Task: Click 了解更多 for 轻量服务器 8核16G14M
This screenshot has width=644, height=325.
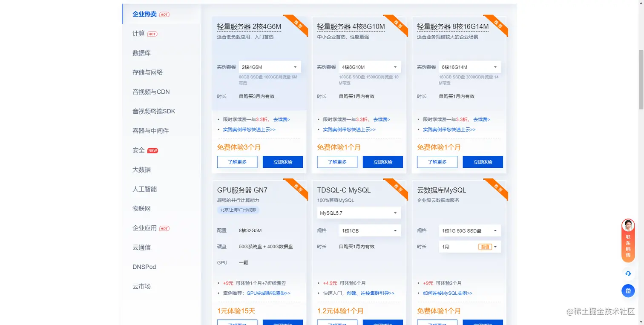Action: [x=437, y=162]
